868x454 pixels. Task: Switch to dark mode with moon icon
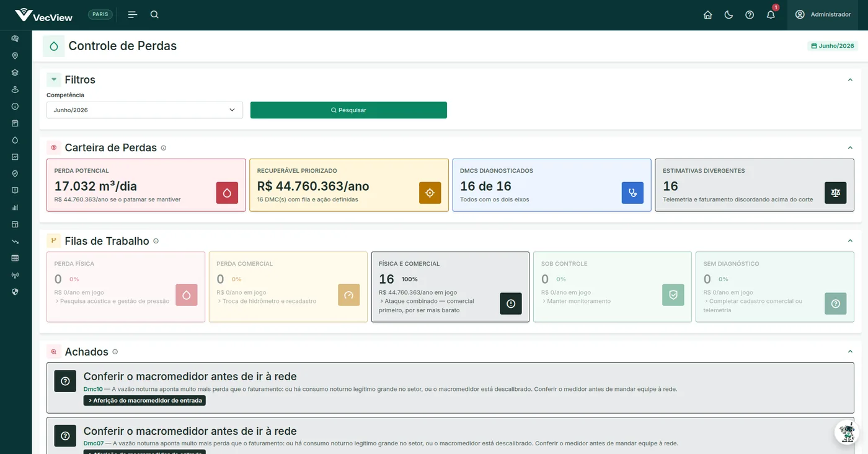728,15
